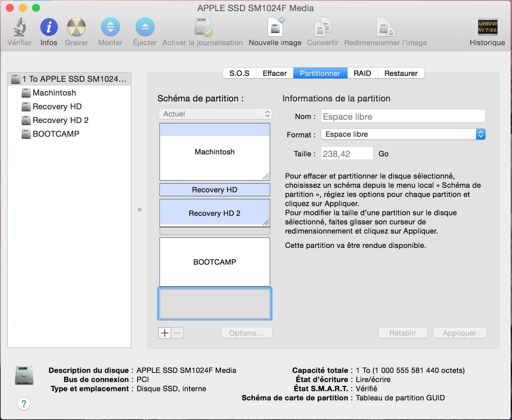Click the Disque SSD, interne text
Screen dimensions: 512x420
(171, 389)
